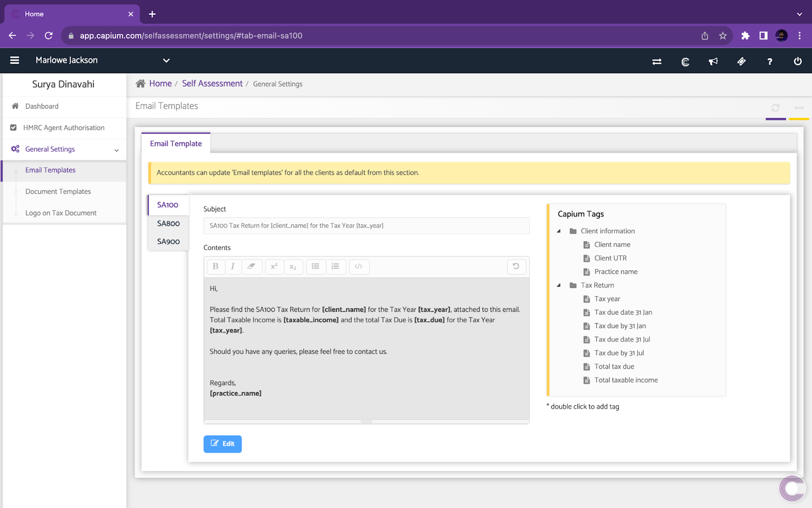This screenshot has height=508, width=812.
Task: Click the switch arrows icon in header
Action: point(657,61)
